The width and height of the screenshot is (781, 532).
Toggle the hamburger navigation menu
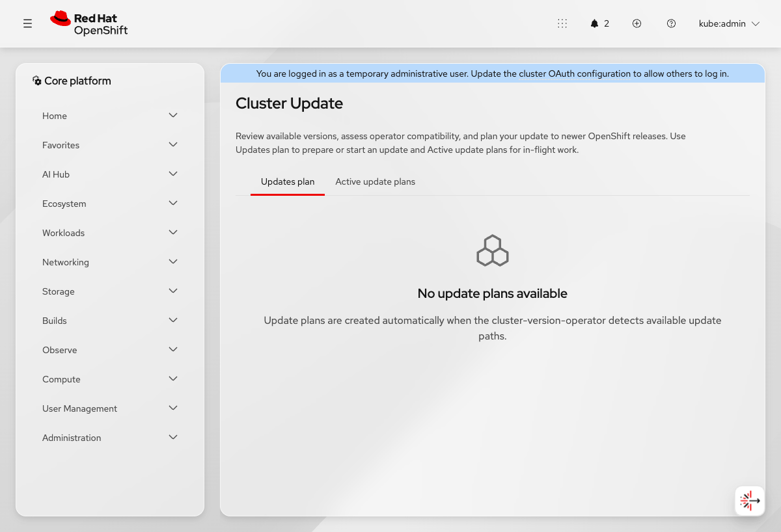pyautogui.click(x=27, y=23)
